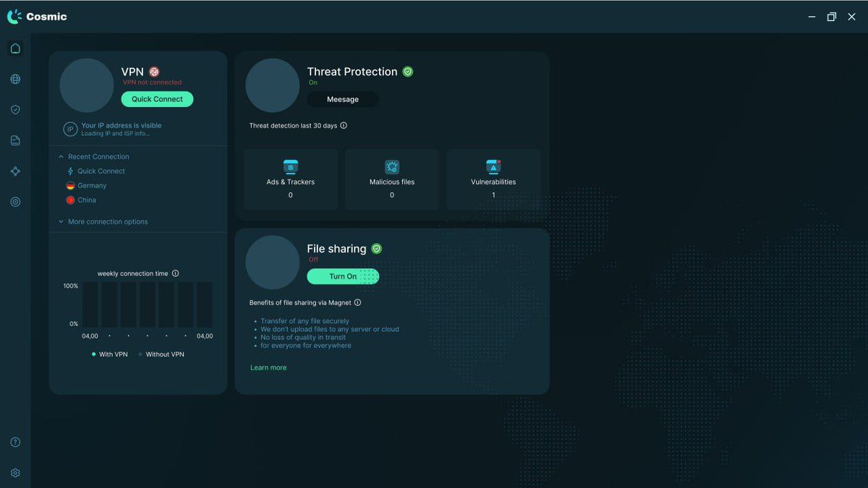Select the shield Threat Protection sidebar icon

coord(14,109)
